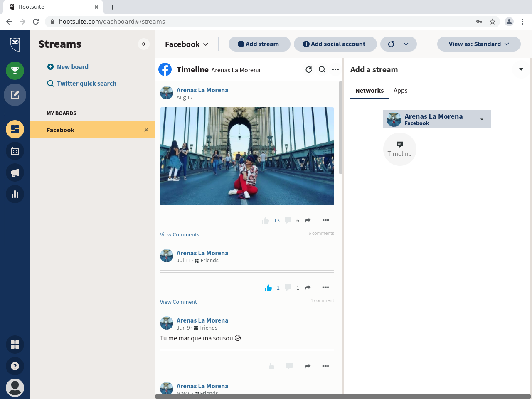Open more options for Aug 12 post
This screenshot has width=532, height=399.
pos(326,220)
